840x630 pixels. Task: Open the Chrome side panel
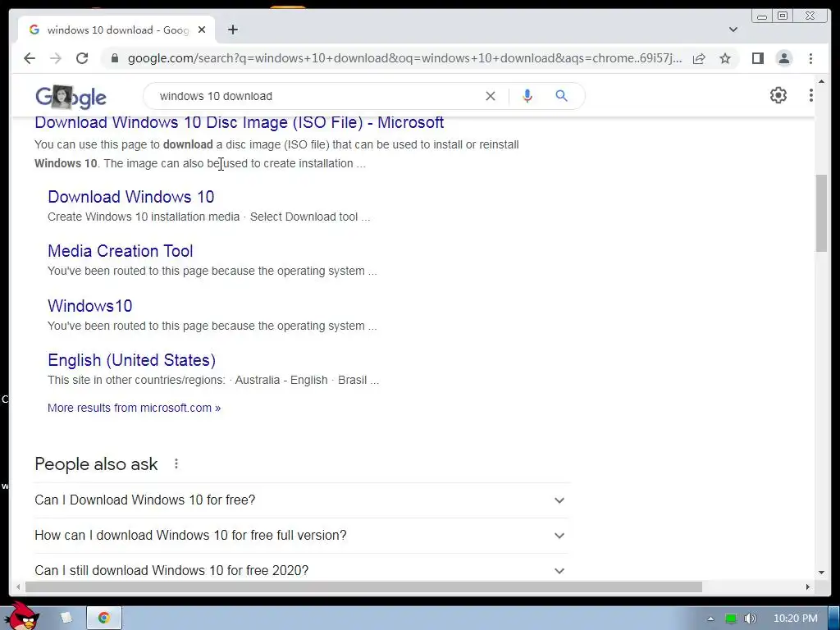[757, 58]
